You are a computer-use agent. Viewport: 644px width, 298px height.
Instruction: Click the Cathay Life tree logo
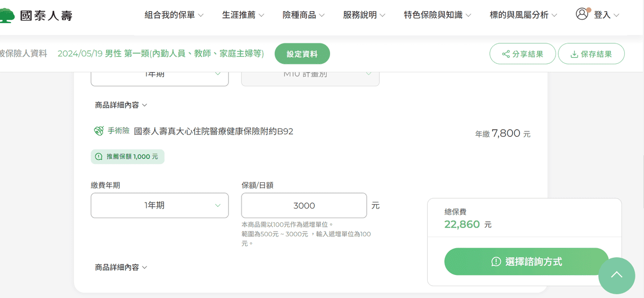coord(7,16)
